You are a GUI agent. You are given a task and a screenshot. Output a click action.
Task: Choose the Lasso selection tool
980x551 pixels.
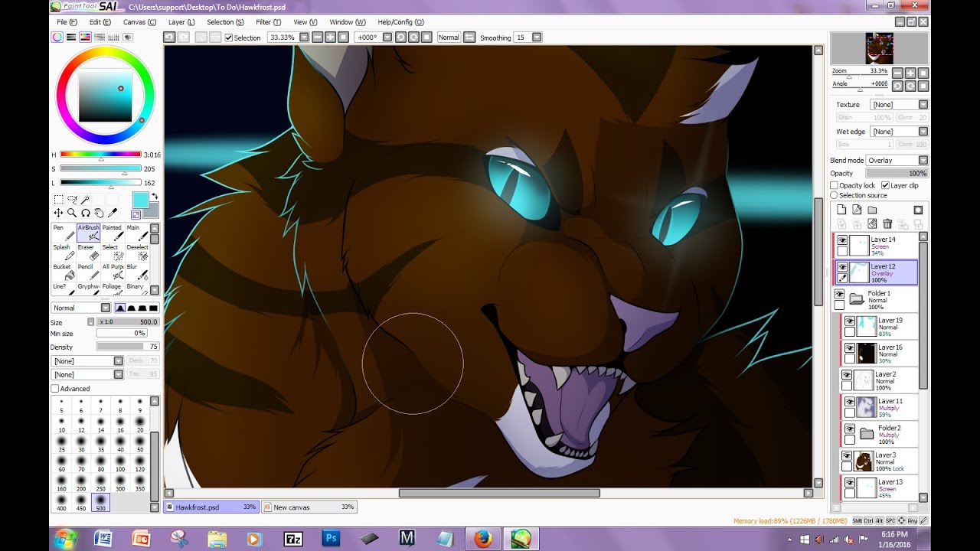tap(72, 199)
